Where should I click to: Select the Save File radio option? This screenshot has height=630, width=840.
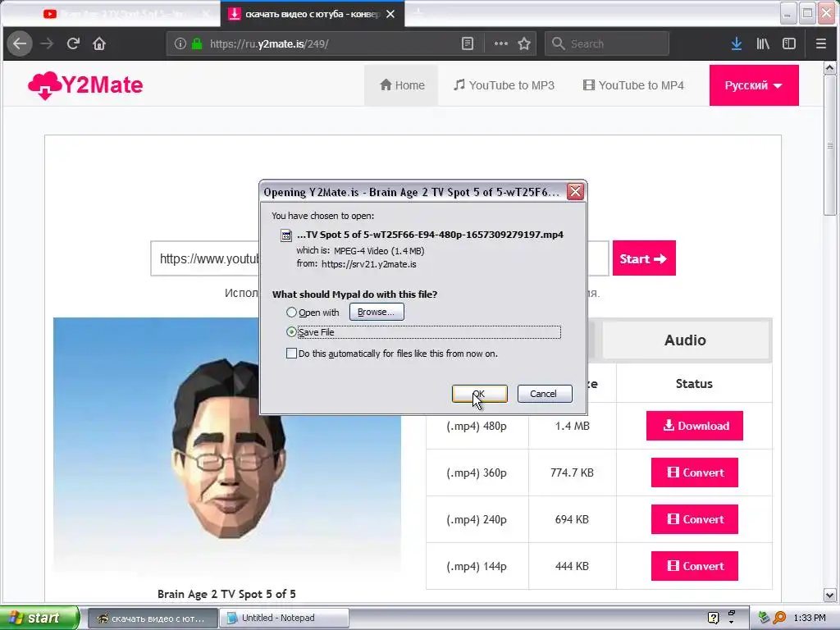[x=291, y=332]
